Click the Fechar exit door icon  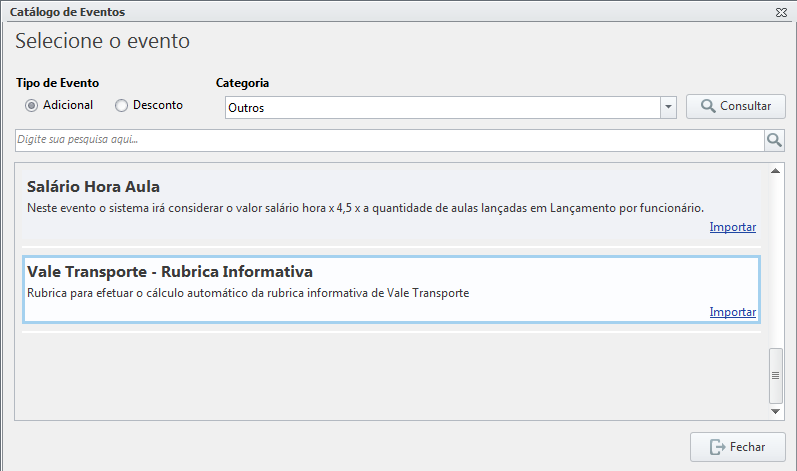click(717, 447)
